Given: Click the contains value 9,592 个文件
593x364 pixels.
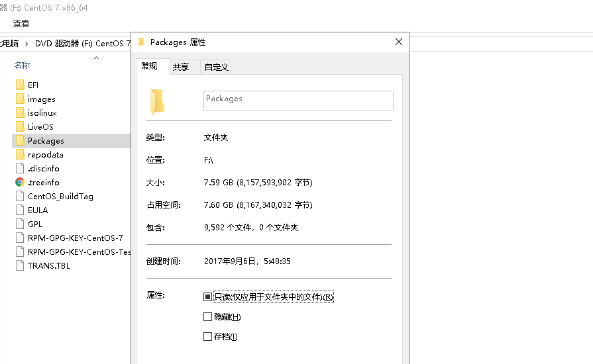Looking at the screenshot, I should coord(251,227).
